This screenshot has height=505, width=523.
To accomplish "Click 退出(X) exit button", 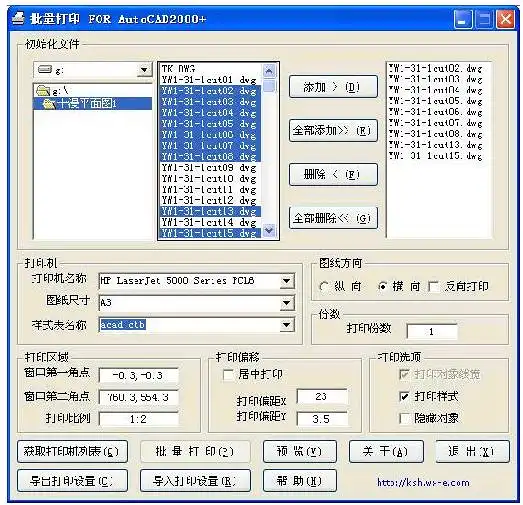I will click(472, 452).
